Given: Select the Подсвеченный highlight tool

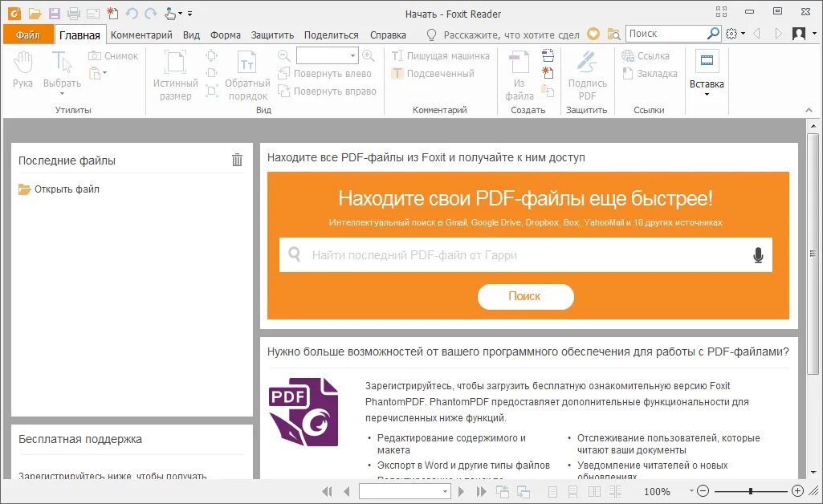Looking at the screenshot, I should pyautogui.click(x=433, y=73).
